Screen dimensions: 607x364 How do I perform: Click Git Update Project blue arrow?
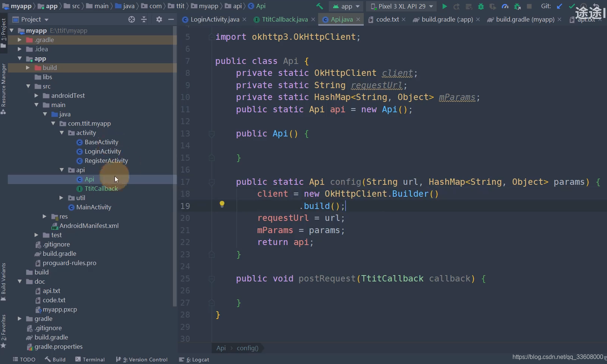click(x=559, y=6)
